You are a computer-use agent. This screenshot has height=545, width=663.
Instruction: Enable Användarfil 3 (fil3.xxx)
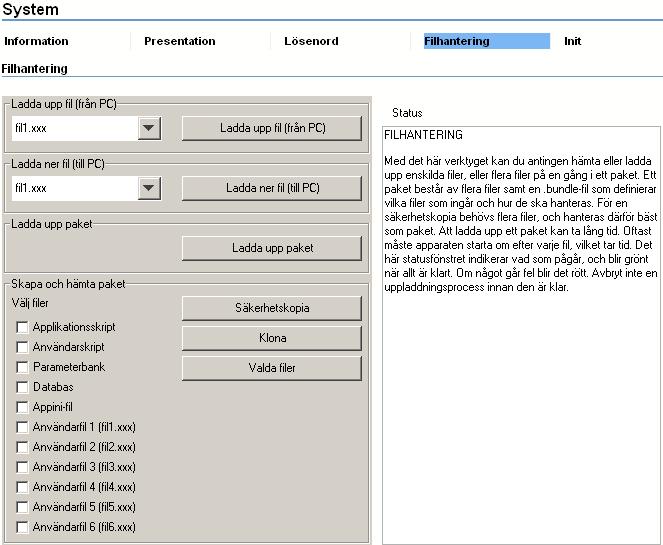pyautogui.click(x=22, y=467)
